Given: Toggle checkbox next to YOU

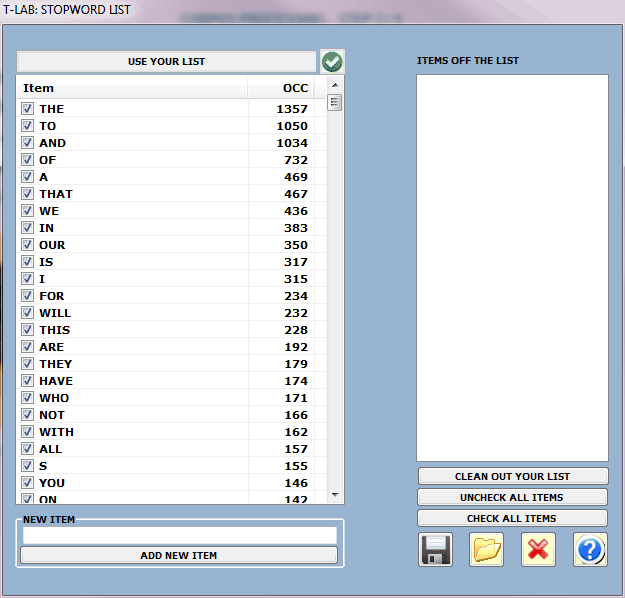Looking at the screenshot, I should tap(28, 483).
